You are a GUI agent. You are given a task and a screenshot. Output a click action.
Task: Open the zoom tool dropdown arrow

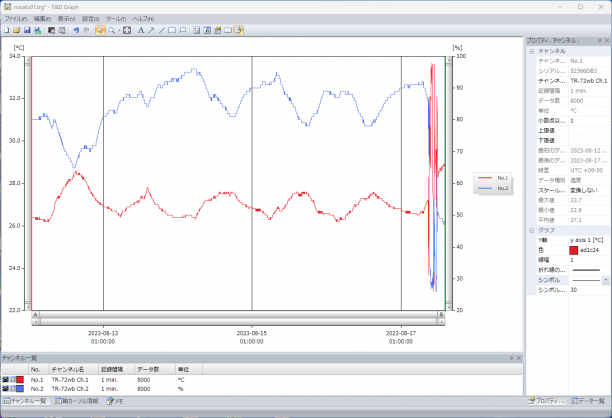(x=119, y=30)
